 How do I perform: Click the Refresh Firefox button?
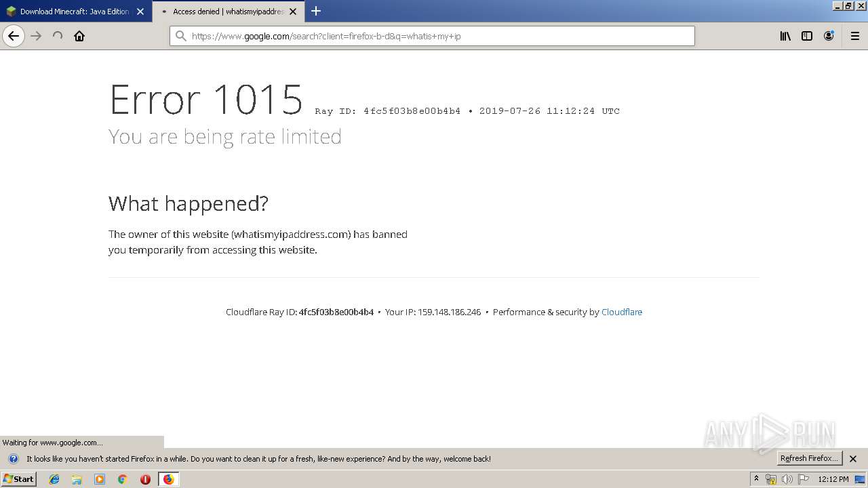809,458
